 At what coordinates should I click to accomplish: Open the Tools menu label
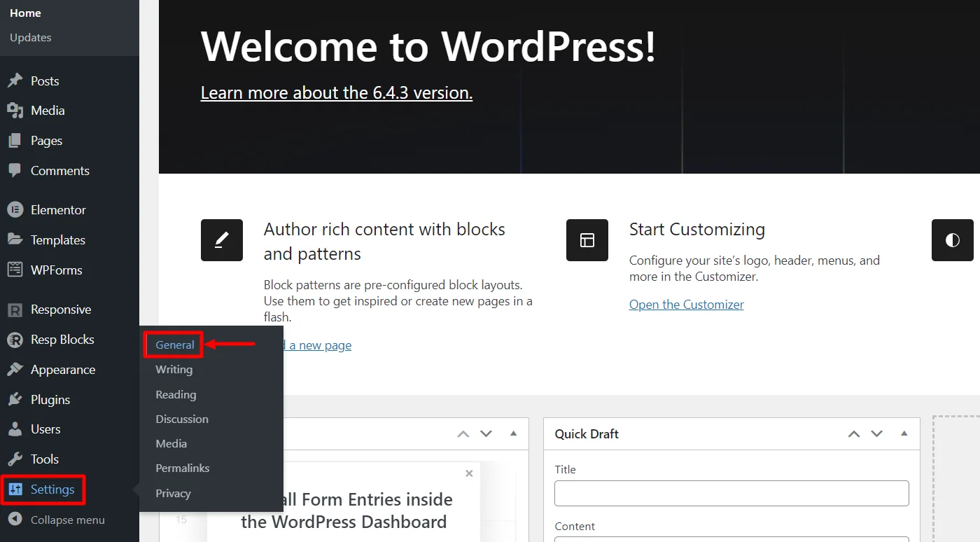[x=45, y=459]
